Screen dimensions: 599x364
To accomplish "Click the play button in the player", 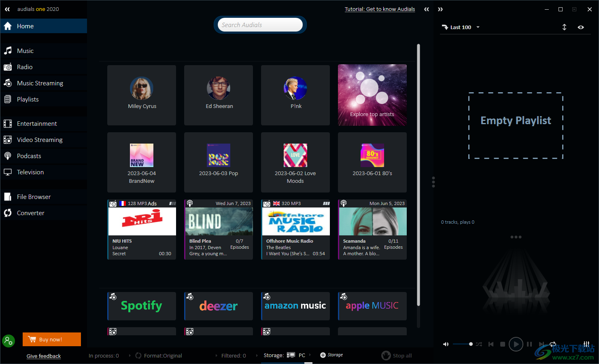I will pos(516,344).
